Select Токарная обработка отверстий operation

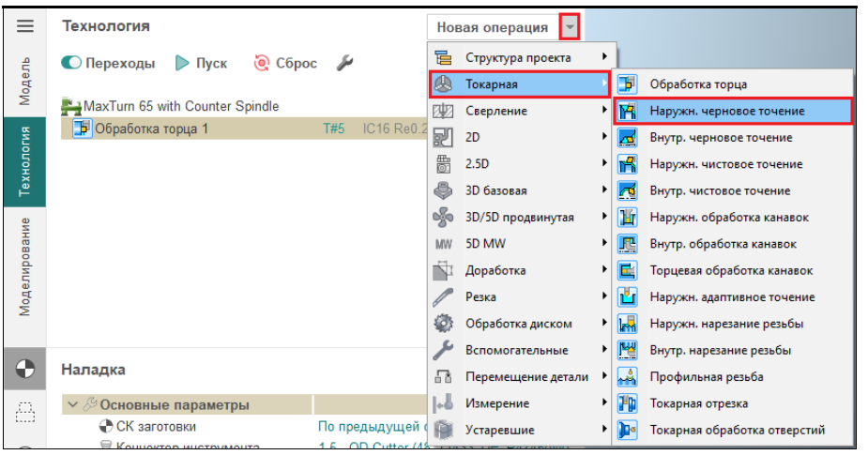[737, 431]
